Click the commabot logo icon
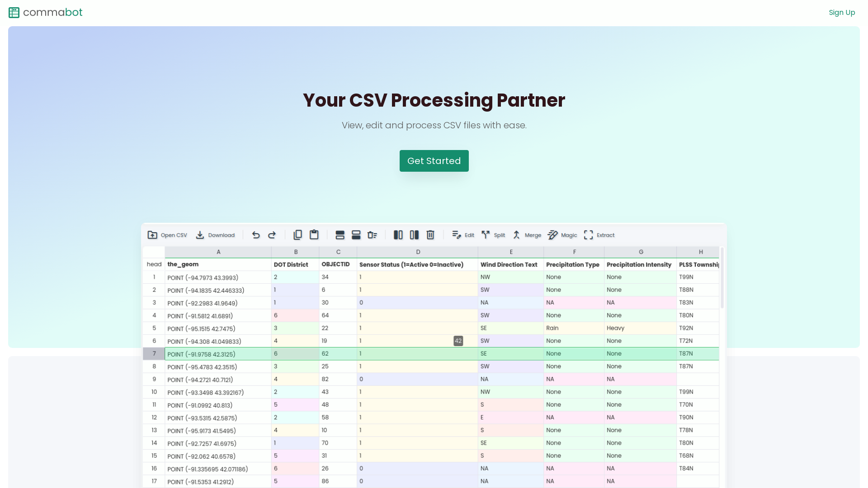This screenshot has width=868, height=488. click(x=14, y=13)
